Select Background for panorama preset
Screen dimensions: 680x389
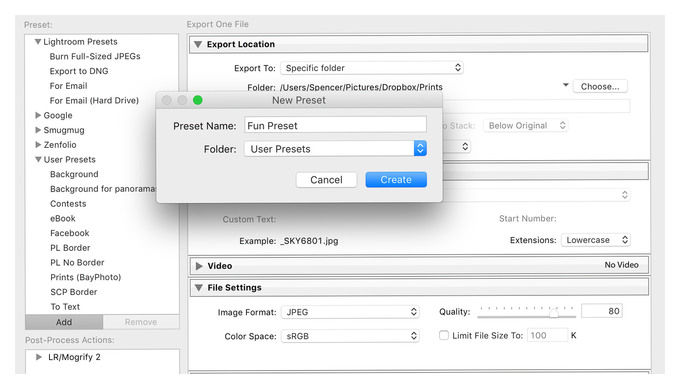point(103,189)
